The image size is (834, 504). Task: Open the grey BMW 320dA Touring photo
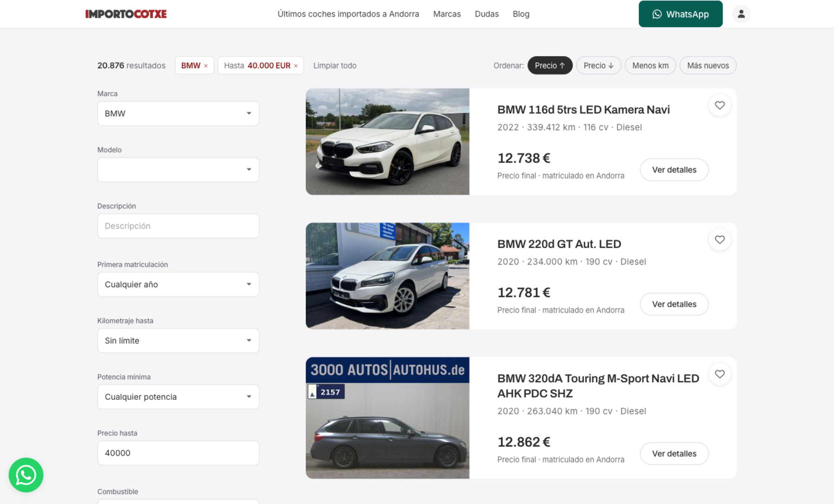click(x=387, y=418)
